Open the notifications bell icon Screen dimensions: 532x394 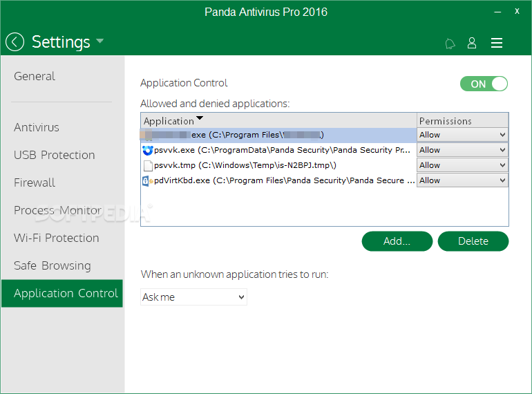(450, 44)
